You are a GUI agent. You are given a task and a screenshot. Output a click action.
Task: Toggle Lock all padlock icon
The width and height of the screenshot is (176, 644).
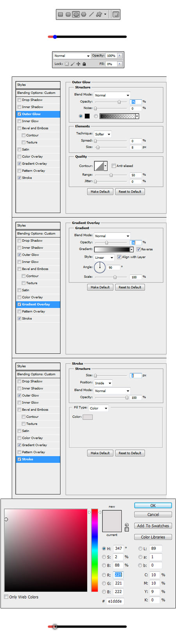[84, 64]
